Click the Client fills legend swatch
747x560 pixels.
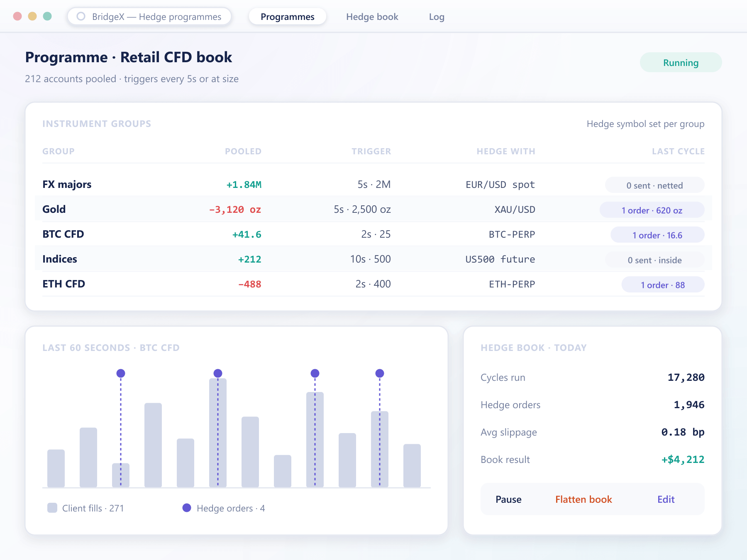coord(52,508)
